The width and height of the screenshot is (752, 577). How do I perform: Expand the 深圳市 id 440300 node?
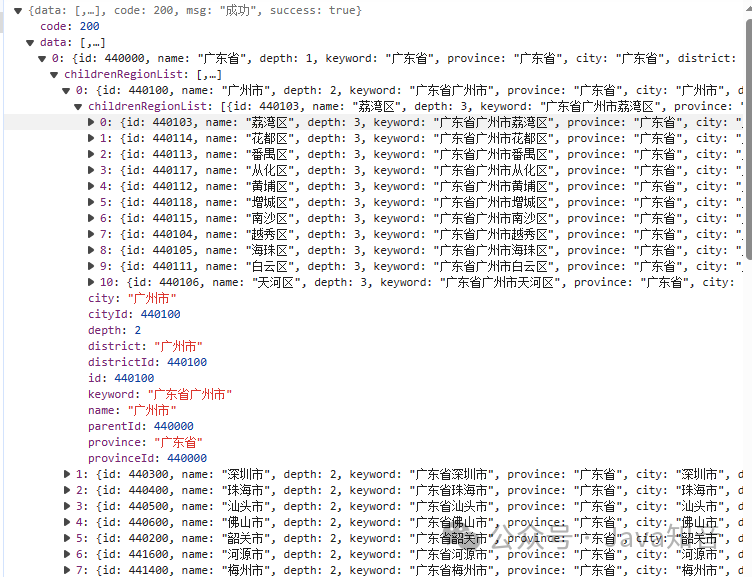[x=67, y=474]
